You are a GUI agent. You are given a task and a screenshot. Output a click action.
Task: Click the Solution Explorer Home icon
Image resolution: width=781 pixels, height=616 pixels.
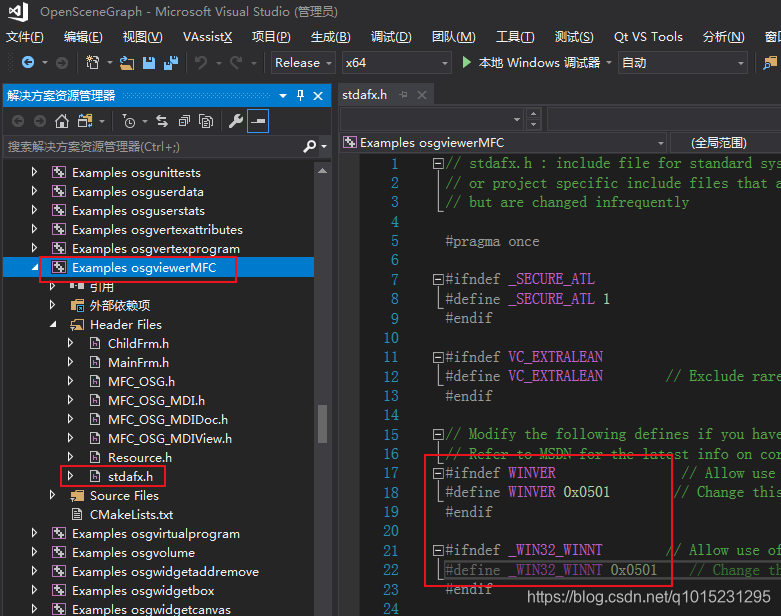[x=62, y=121]
